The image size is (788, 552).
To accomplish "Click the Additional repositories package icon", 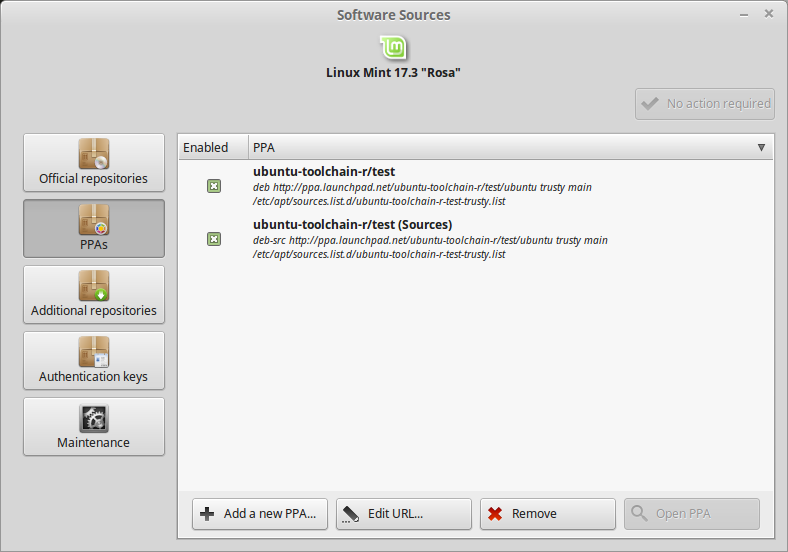I will pos(94,285).
